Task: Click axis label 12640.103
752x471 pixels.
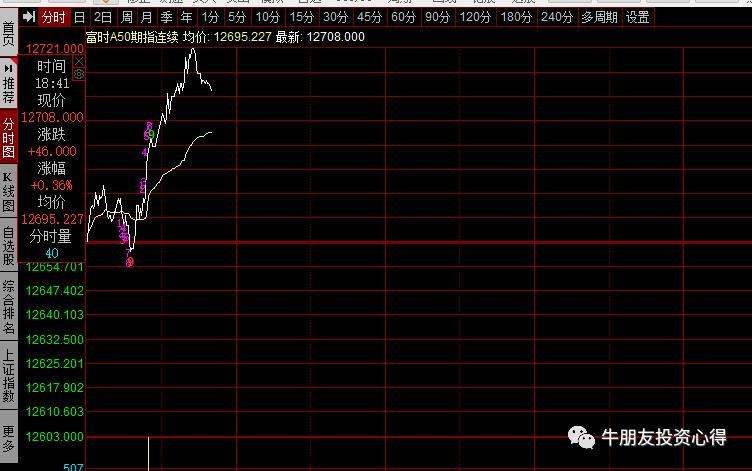Action: coord(55,315)
